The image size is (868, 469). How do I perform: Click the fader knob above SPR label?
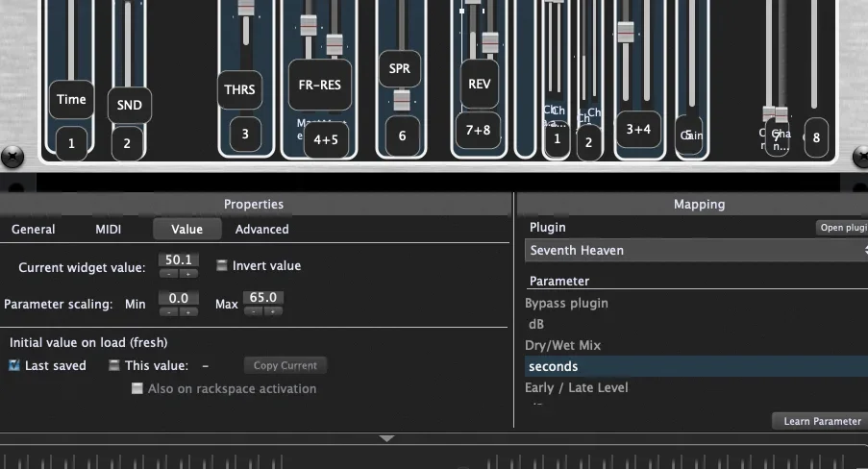(x=402, y=100)
